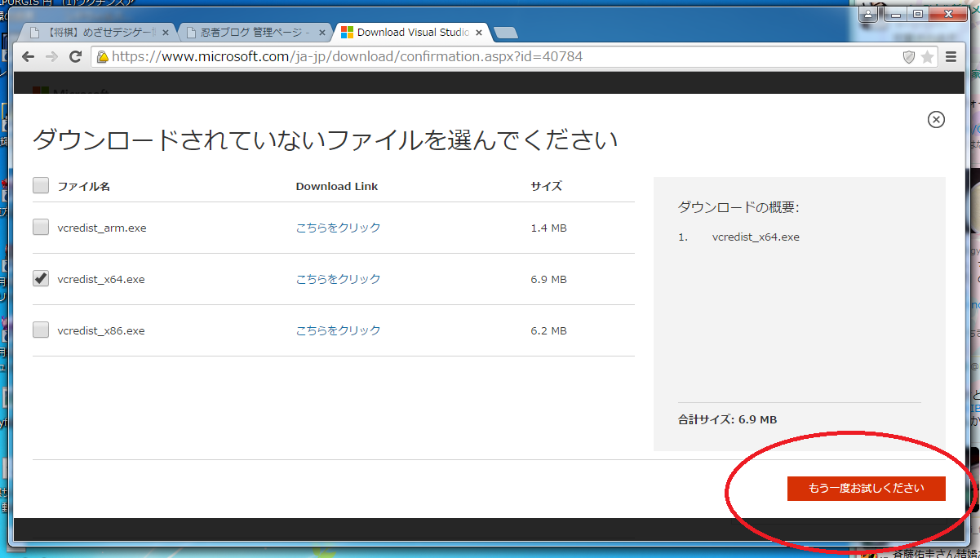Image resolution: width=980 pixels, height=558 pixels.
Task: Uncheck the vcredist_x64.exe checkbox
Action: click(x=41, y=279)
